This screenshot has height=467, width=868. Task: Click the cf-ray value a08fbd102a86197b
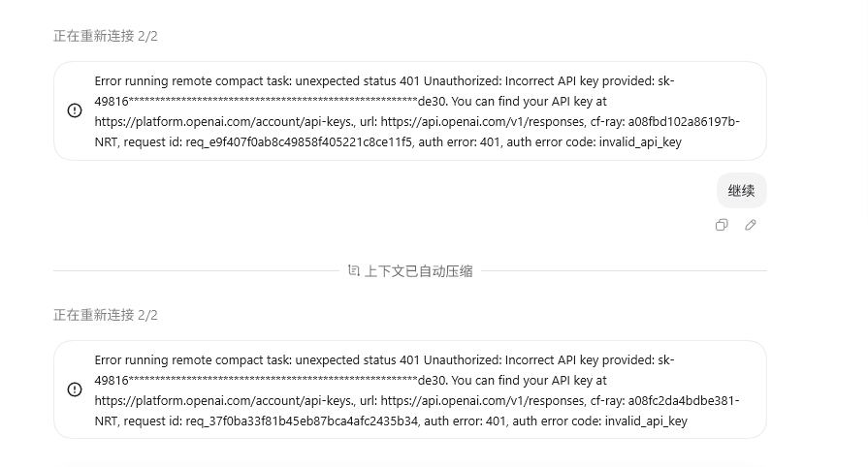tap(684, 122)
